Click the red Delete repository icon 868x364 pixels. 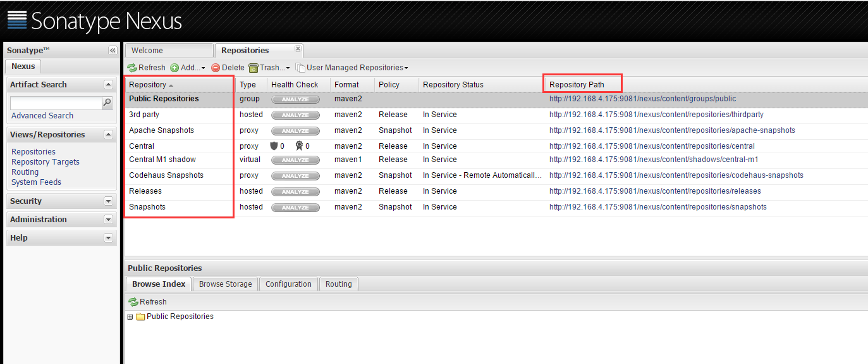click(x=216, y=68)
